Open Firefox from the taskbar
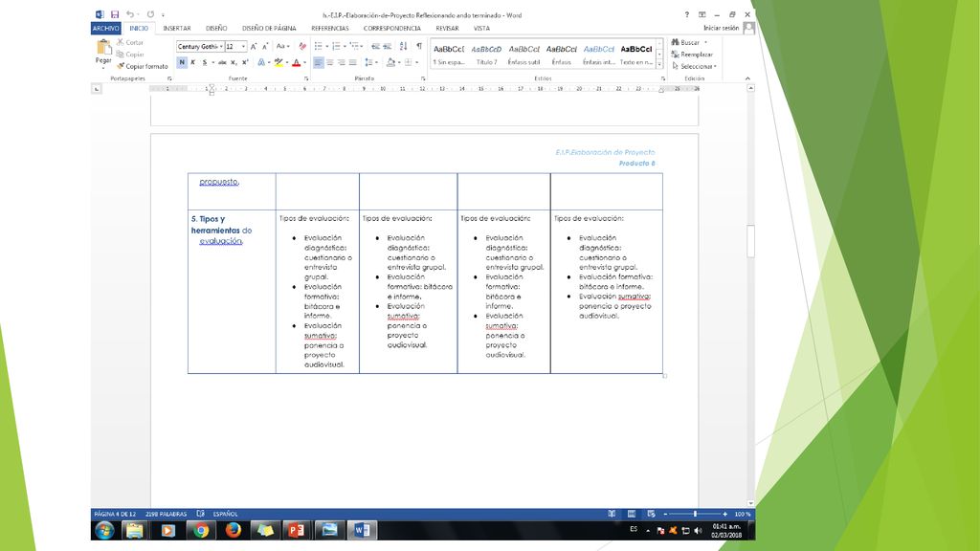 (234, 530)
